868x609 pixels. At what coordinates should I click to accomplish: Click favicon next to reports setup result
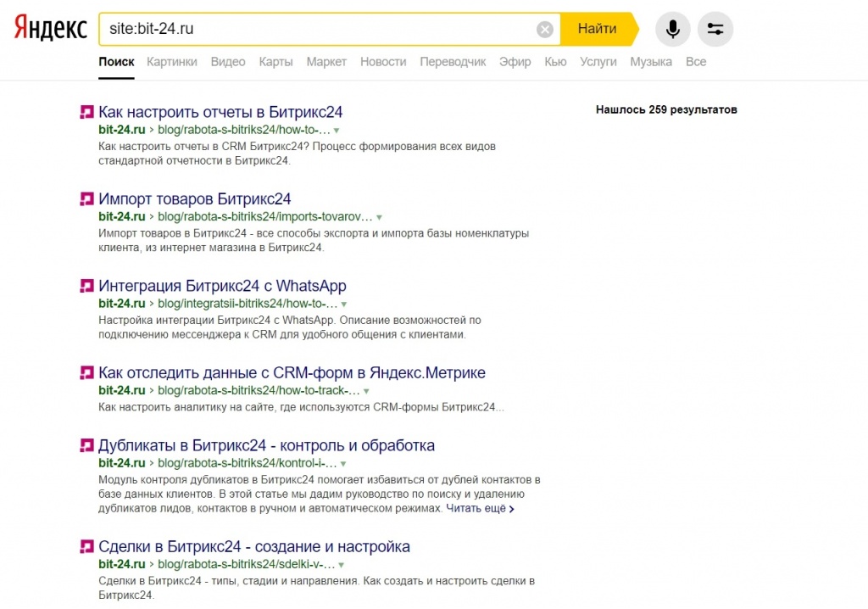click(86, 112)
